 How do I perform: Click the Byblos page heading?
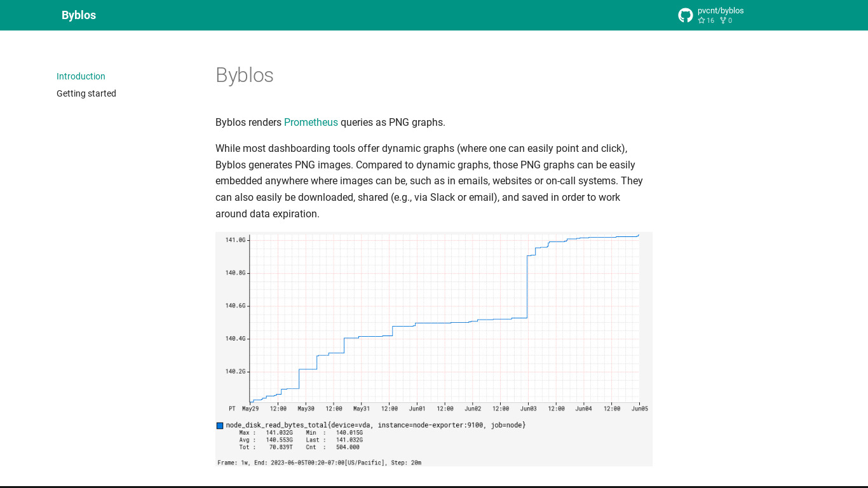(x=245, y=75)
